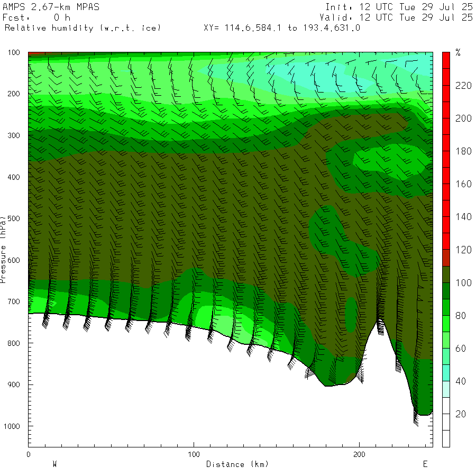This screenshot has width=476, height=476.
Task: Click the 'AMPS 2.67-km MPAS' title text
Action: pyautogui.click(x=51, y=7)
